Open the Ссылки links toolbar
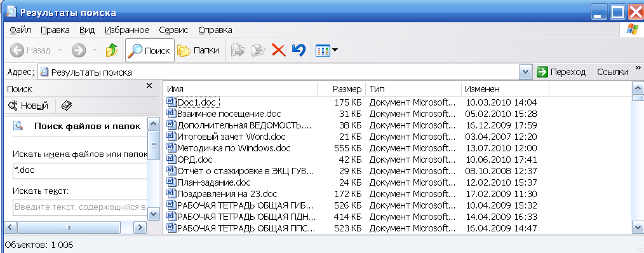Screen dimensions: 644x253 612,72
